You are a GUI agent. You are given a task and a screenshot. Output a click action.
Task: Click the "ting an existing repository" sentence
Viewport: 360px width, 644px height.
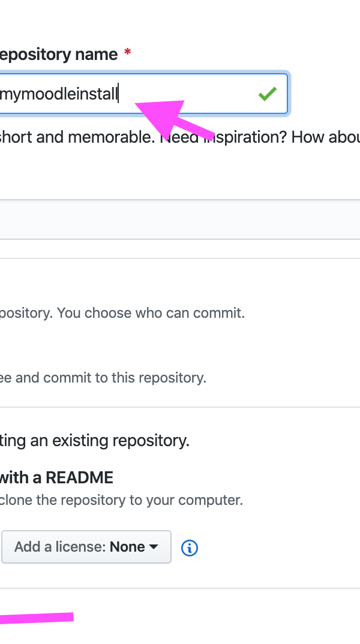click(x=95, y=441)
